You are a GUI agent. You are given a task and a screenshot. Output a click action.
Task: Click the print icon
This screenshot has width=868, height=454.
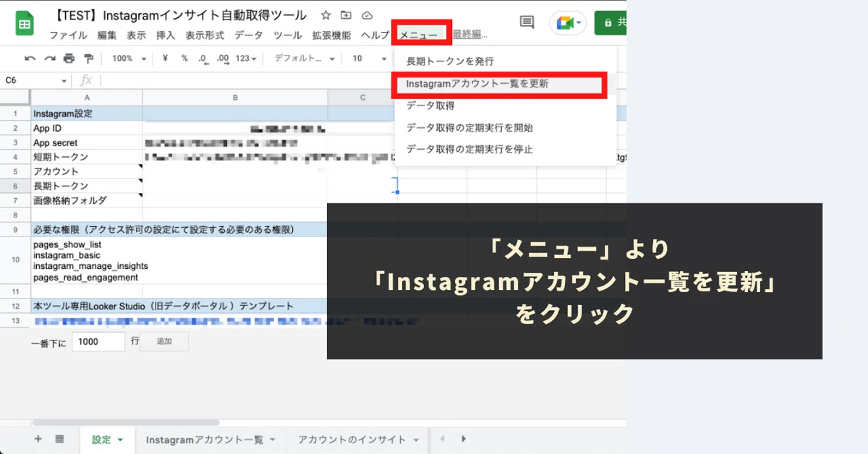coord(69,59)
